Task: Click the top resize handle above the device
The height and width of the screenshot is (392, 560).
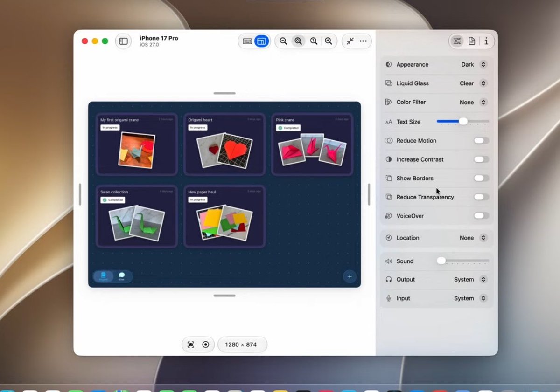Action: [x=224, y=93]
